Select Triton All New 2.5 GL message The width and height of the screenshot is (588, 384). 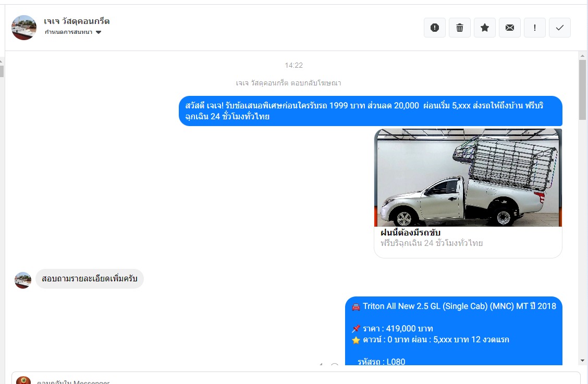point(454,331)
